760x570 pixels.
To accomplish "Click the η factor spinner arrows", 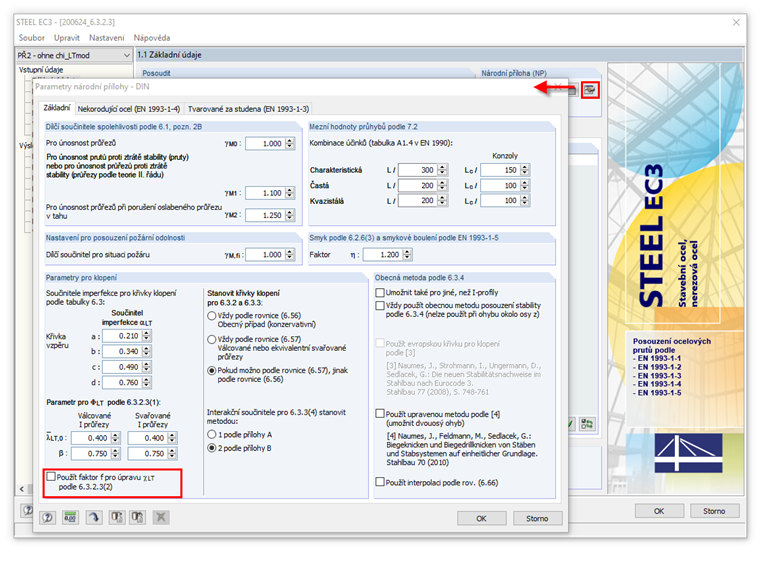I will tap(408, 254).
